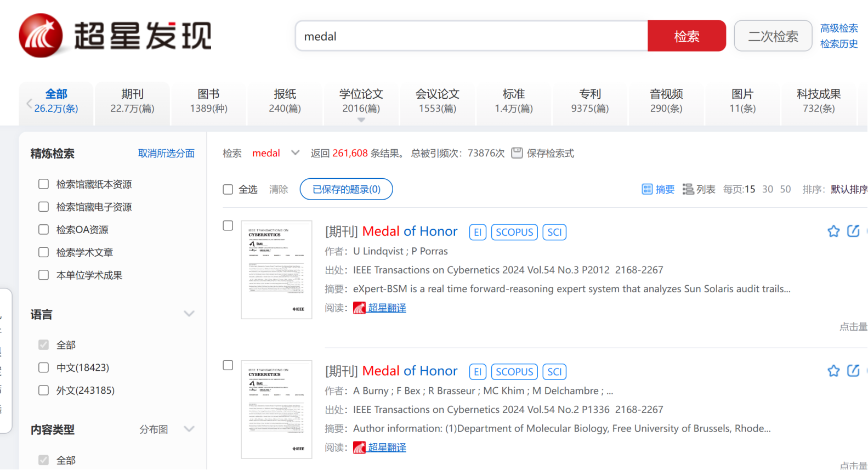Click EI badge on Lindqvist result
Image resolution: width=868 pixels, height=470 pixels.
(478, 232)
